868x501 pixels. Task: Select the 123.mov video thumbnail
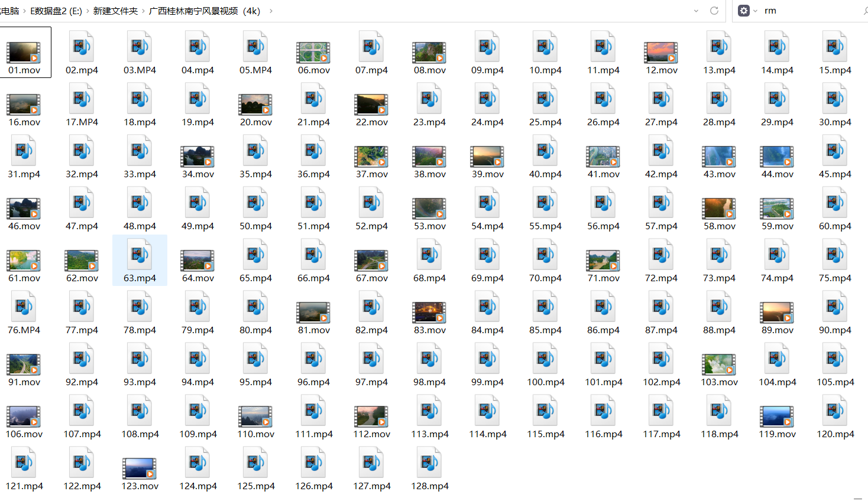[x=140, y=469]
